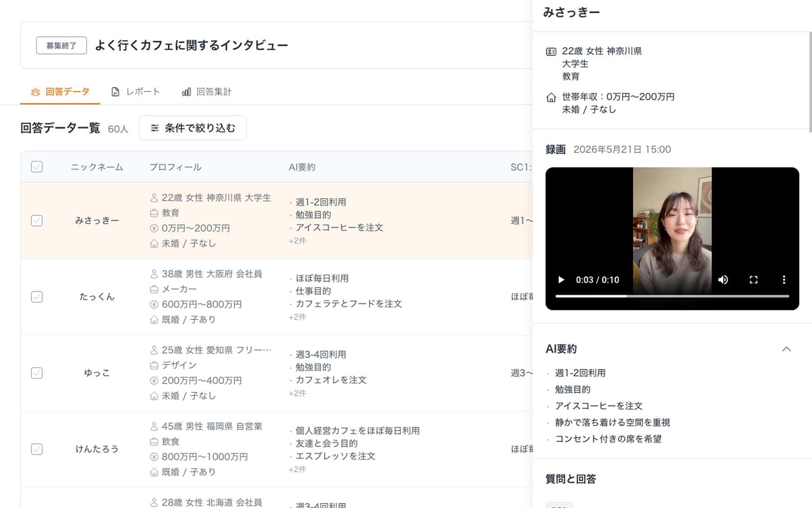Select the たっくん nickname cell
Image resolution: width=812 pixels, height=508 pixels.
coord(97,297)
